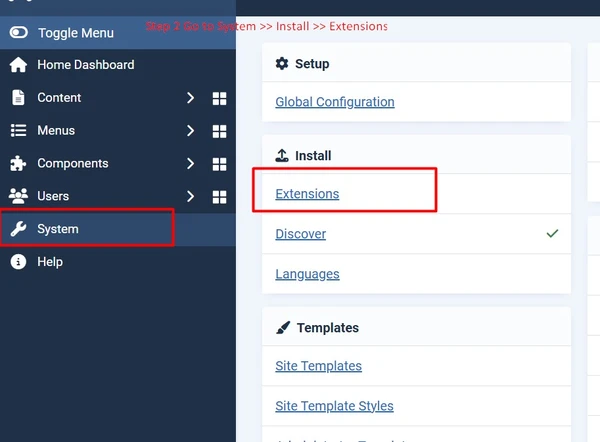
Task: Click the Install panel heading
Action: click(x=313, y=156)
